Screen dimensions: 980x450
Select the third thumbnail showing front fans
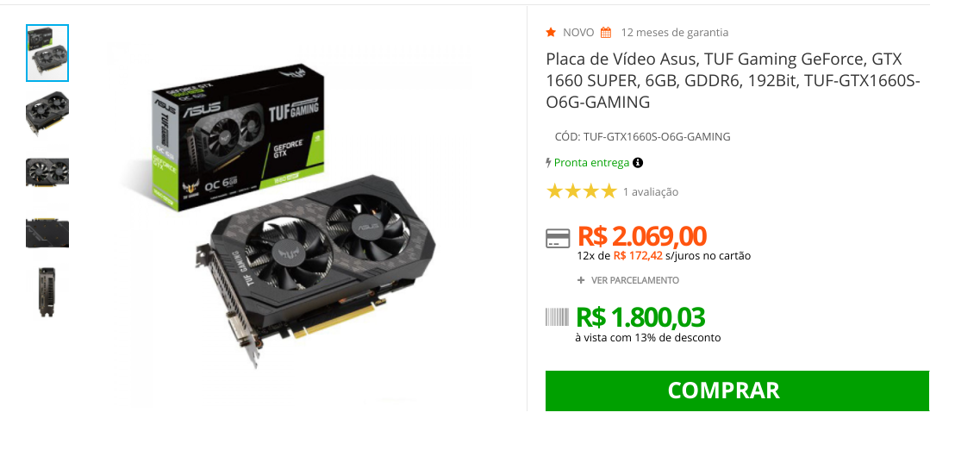(47, 172)
